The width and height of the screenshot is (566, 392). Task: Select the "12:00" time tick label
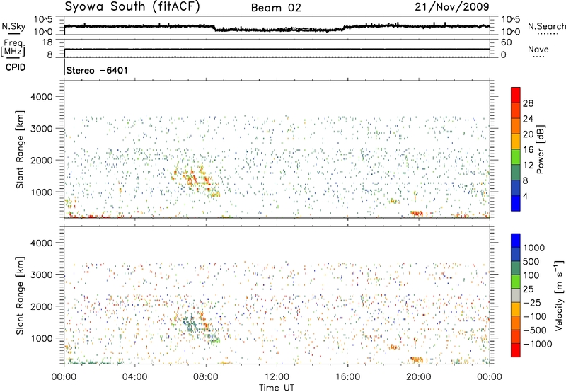tap(277, 377)
